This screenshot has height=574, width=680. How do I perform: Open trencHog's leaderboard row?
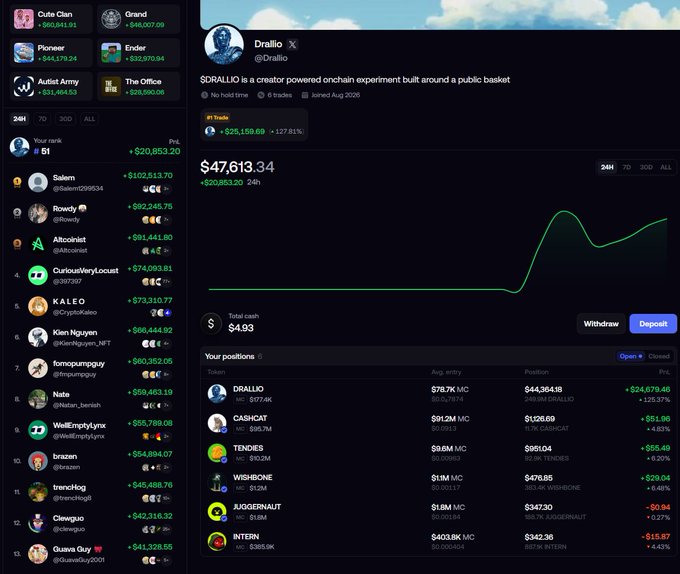[x=93, y=492]
